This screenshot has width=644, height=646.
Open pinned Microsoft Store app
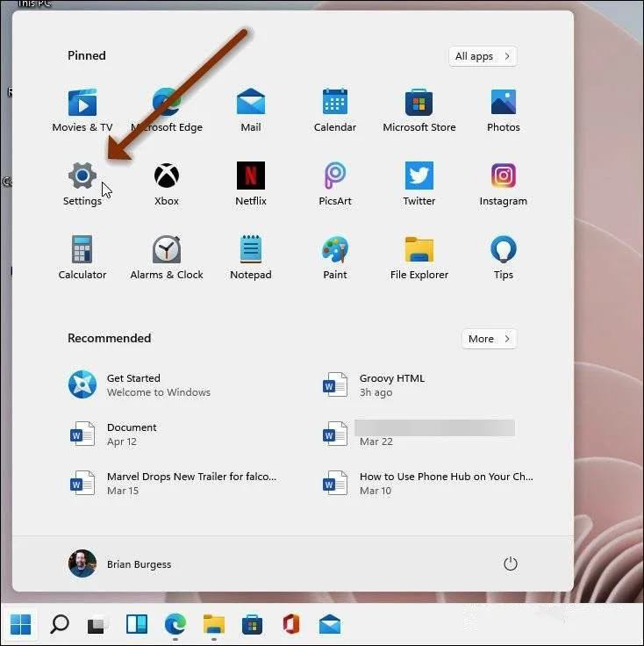tap(419, 110)
